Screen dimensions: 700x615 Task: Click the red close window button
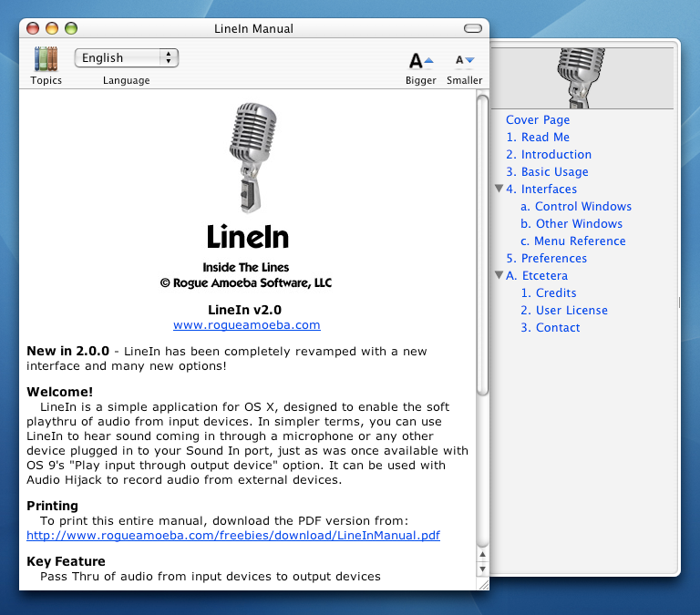(33, 28)
